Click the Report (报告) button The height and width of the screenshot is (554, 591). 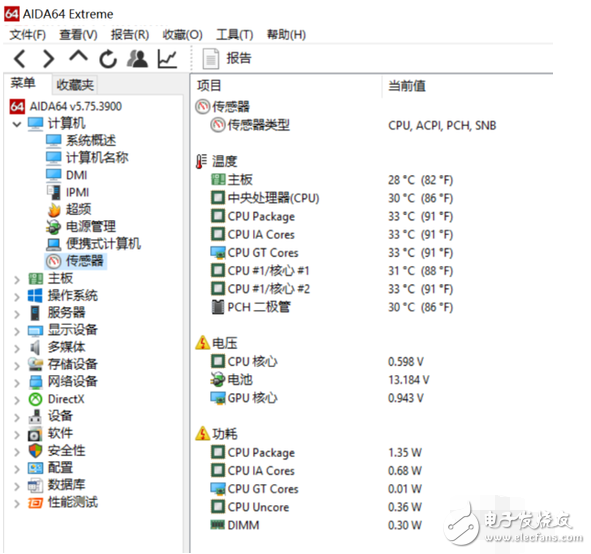227,58
